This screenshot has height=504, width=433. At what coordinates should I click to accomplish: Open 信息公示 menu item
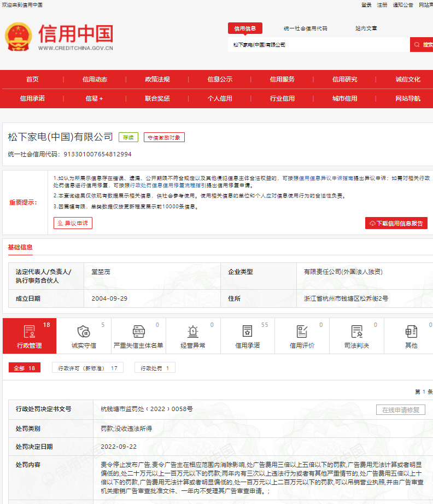click(x=220, y=79)
